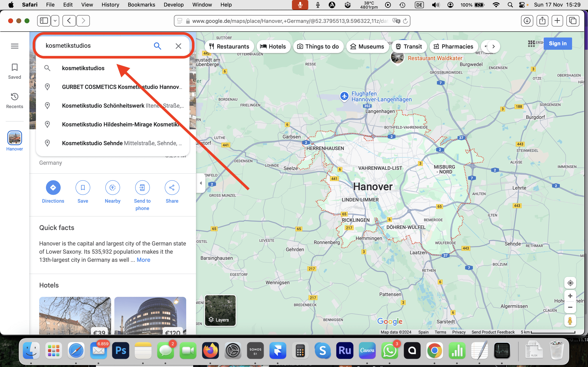Open the Bookmarks menu
The image size is (588, 367).
(141, 5)
